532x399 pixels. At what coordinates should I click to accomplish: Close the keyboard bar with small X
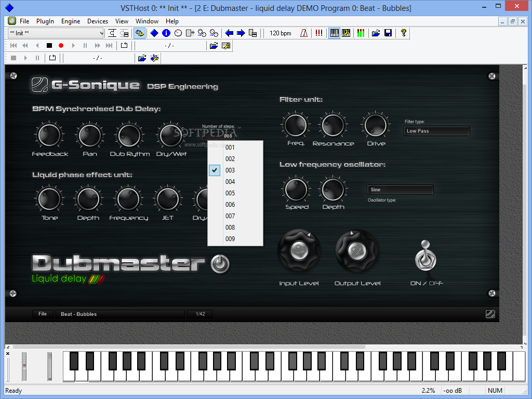pos(8,353)
